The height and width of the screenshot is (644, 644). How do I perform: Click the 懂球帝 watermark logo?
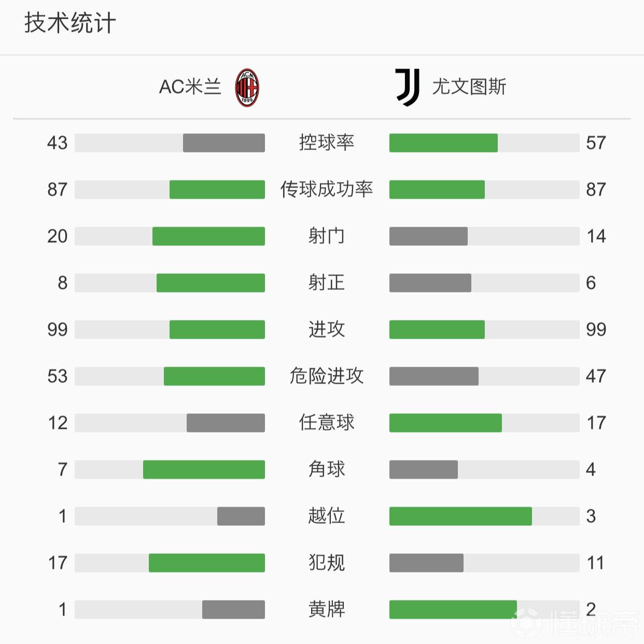coord(576,621)
